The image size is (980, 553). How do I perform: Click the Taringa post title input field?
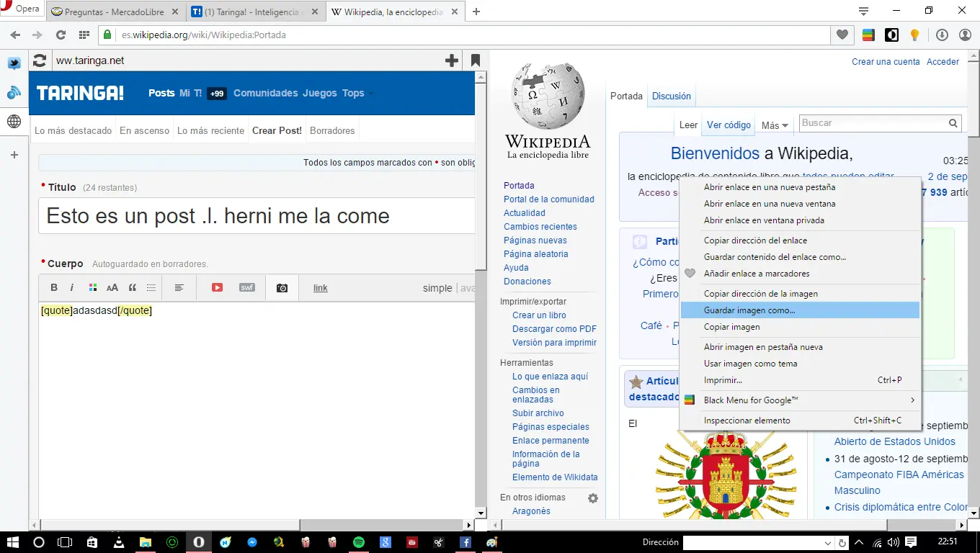[x=257, y=216]
